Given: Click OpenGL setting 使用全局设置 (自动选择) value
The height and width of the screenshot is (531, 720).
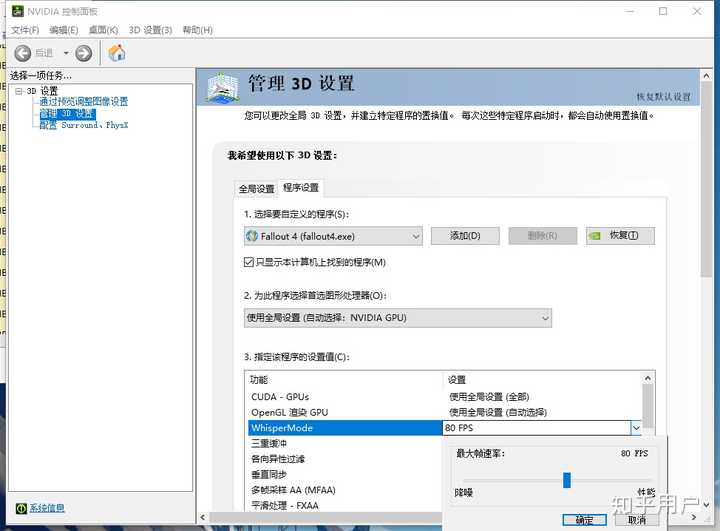Looking at the screenshot, I should (x=498, y=412).
